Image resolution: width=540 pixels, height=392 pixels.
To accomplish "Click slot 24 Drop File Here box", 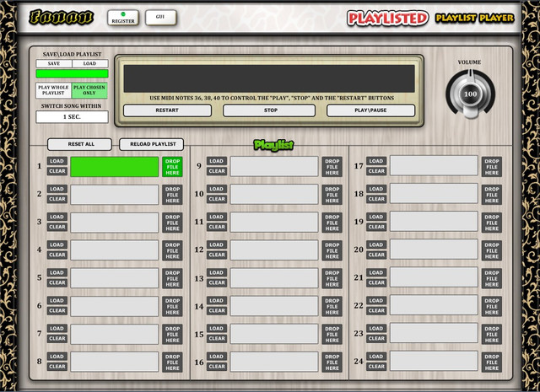I will [491, 362].
